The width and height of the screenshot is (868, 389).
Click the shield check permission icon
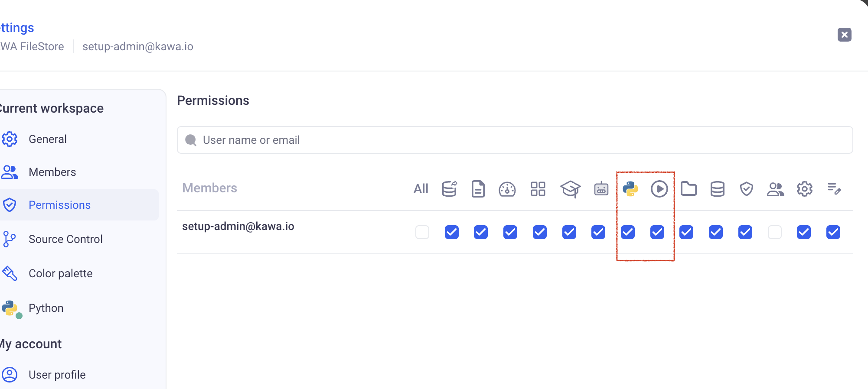(x=746, y=189)
